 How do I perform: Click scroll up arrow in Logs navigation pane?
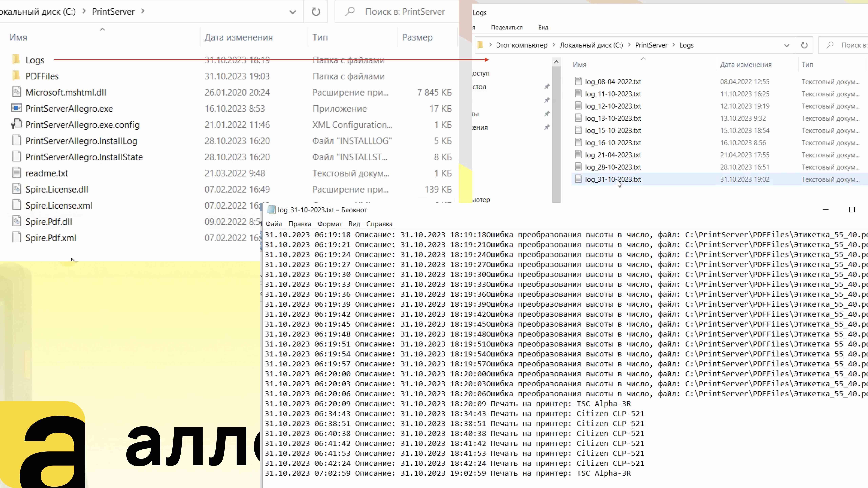(x=556, y=62)
